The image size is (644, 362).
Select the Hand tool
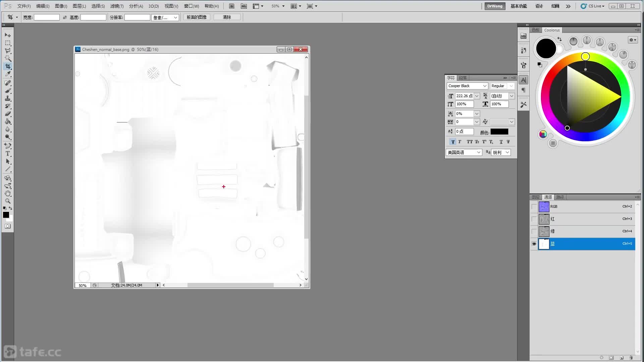pyautogui.click(x=8, y=193)
